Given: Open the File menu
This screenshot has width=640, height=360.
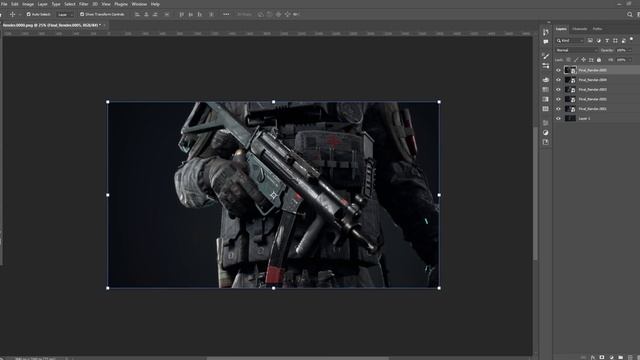Looking at the screenshot, I should click(x=4, y=4).
